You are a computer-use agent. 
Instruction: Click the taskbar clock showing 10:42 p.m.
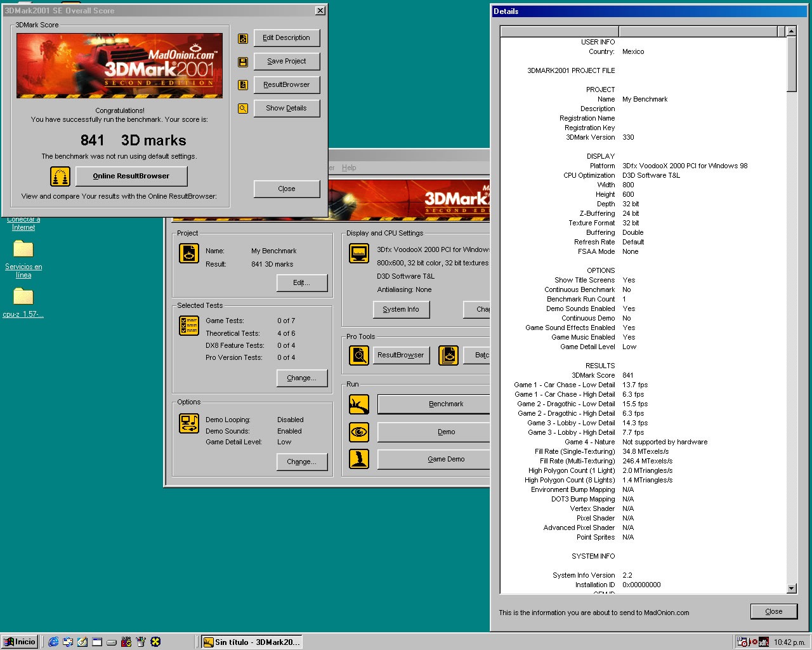789,642
